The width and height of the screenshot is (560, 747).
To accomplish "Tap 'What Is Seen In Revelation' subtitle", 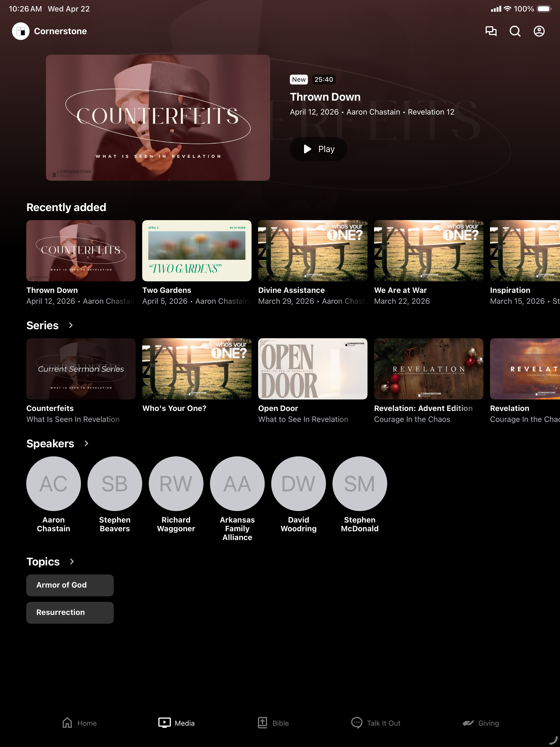I will coord(73,419).
